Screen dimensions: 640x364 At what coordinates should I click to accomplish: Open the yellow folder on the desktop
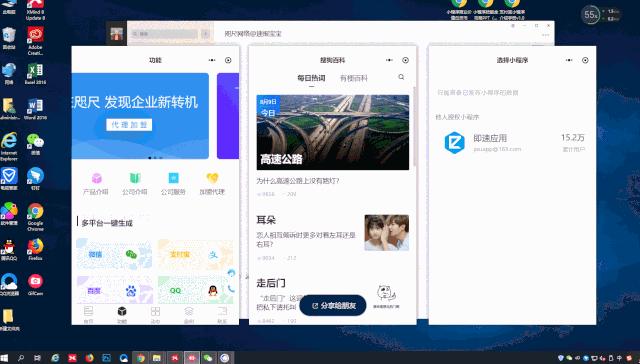(8, 319)
